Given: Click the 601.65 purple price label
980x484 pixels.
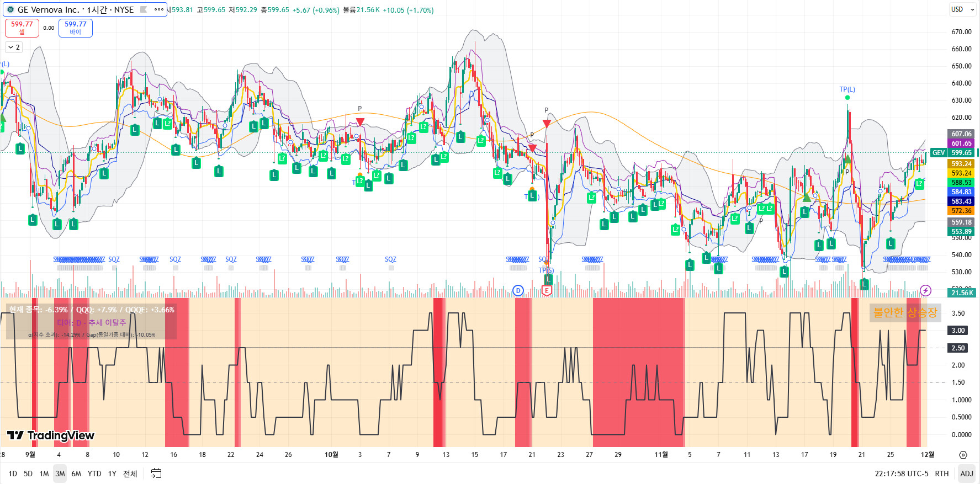Looking at the screenshot, I should (x=961, y=143).
